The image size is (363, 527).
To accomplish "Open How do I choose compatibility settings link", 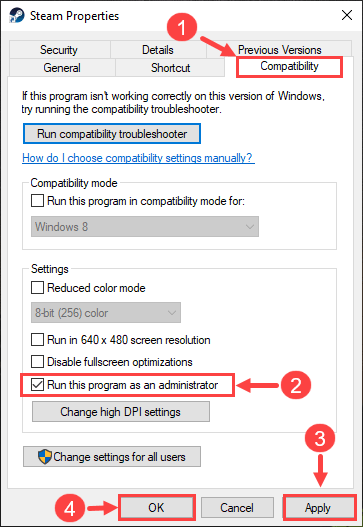I will (x=138, y=158).
